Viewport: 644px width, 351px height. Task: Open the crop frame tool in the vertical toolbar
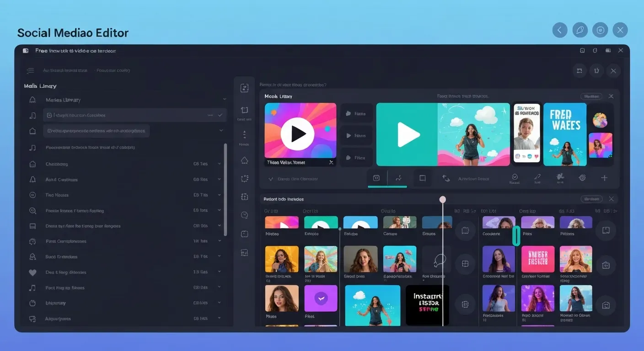click(x=244, y=110)
